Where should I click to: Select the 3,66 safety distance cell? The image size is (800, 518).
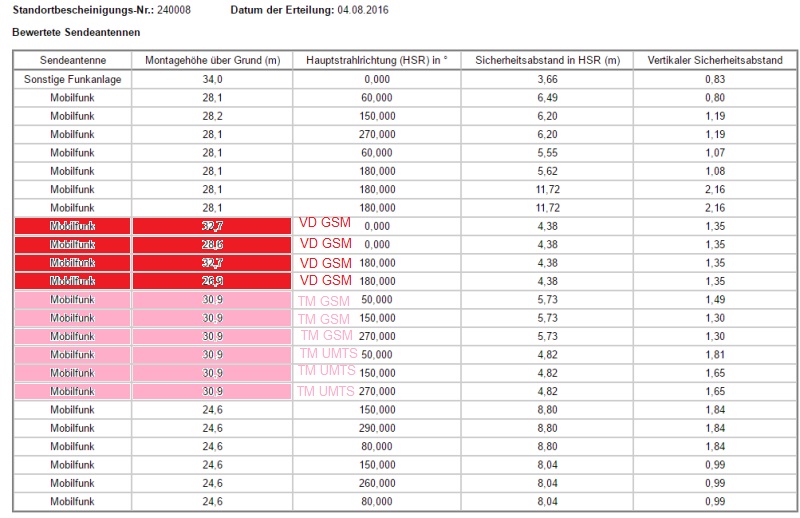click(x=547, y=79)
